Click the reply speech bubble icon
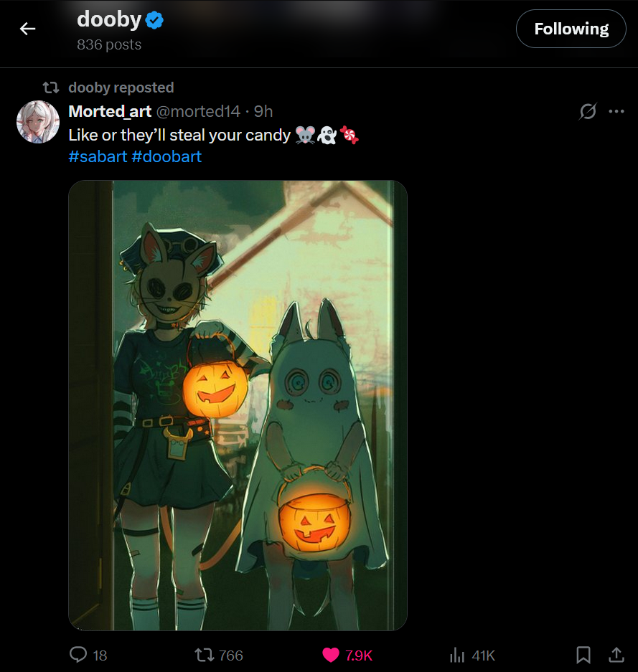Viewport: 638px width, 672px height. (79, 655)
